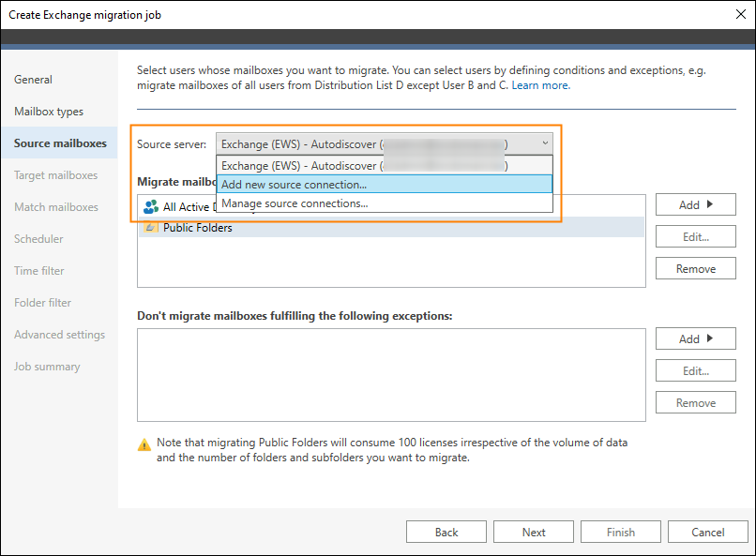Open the Add menu for exceptions
Image resolution: width=756 pixels, height=556 pixels.
(695, 338)
